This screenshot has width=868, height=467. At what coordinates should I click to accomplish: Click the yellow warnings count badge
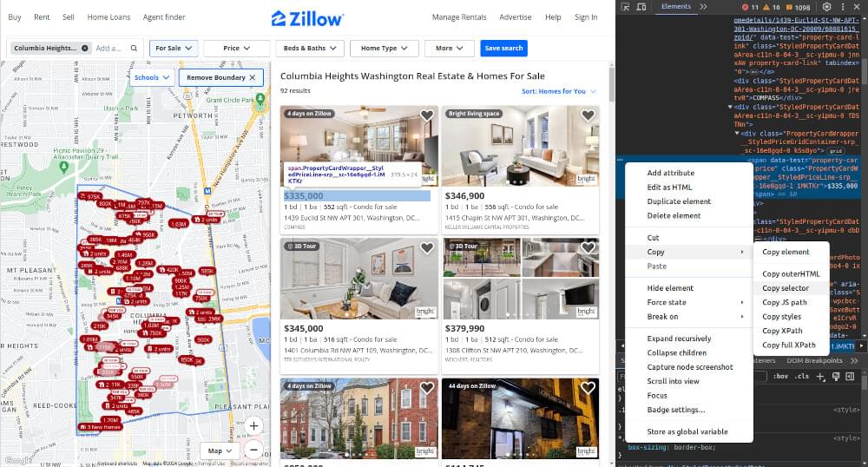pyautogui.click(x=771, y=7)
